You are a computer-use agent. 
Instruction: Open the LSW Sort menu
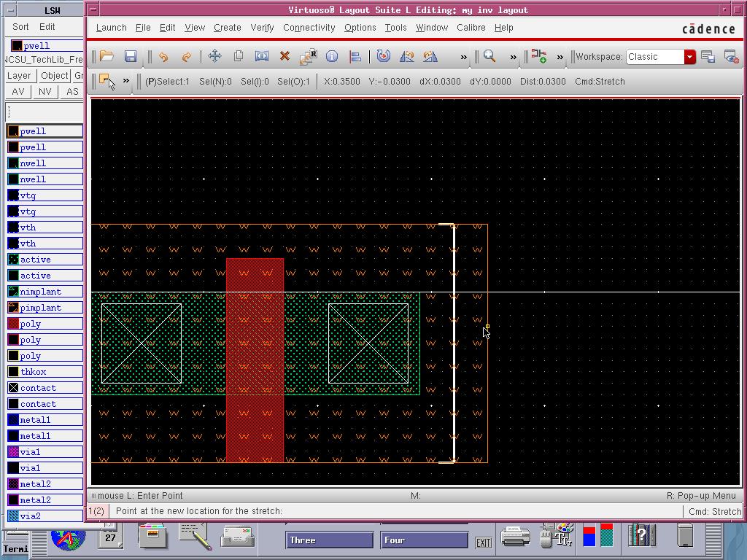(20, 27)
